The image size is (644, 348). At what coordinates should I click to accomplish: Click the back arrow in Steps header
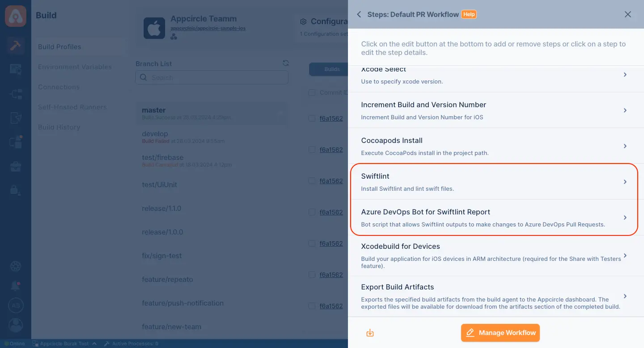click(x=359, y=14)
